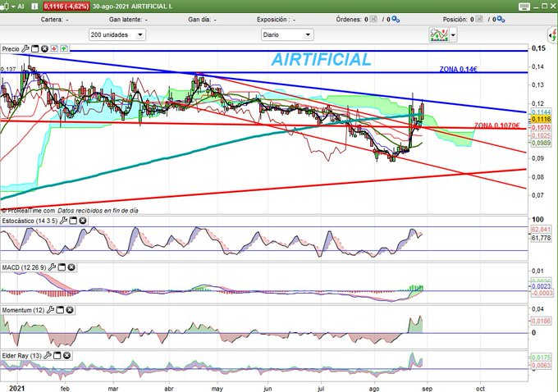This screenshot has width=558, height=392.
Task: Maximize the Precio panel window icon
Action: pyautogui.click(x=34, y=48)
